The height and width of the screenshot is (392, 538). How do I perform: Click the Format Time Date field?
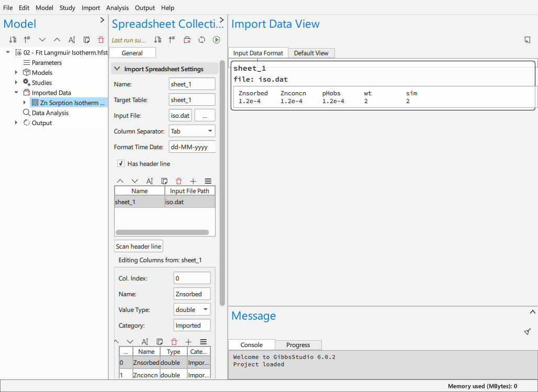pyautogui.click(x=192, y=147)
